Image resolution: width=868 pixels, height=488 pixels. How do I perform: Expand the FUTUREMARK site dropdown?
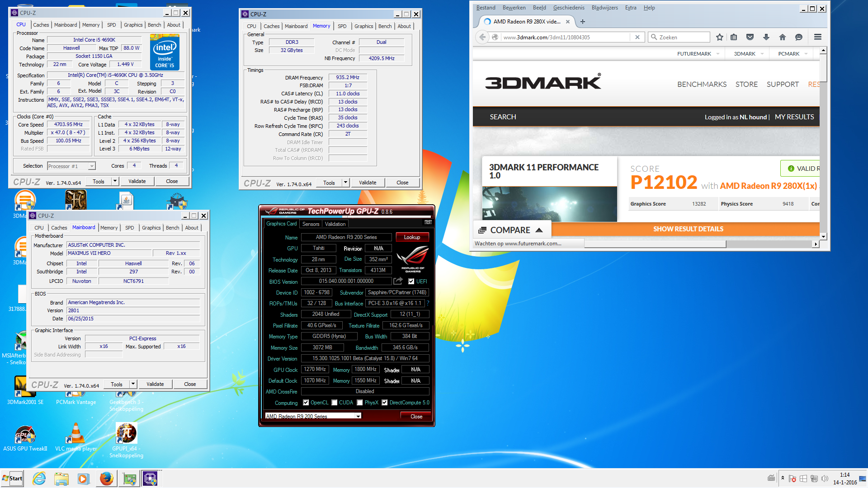(717, 54)
